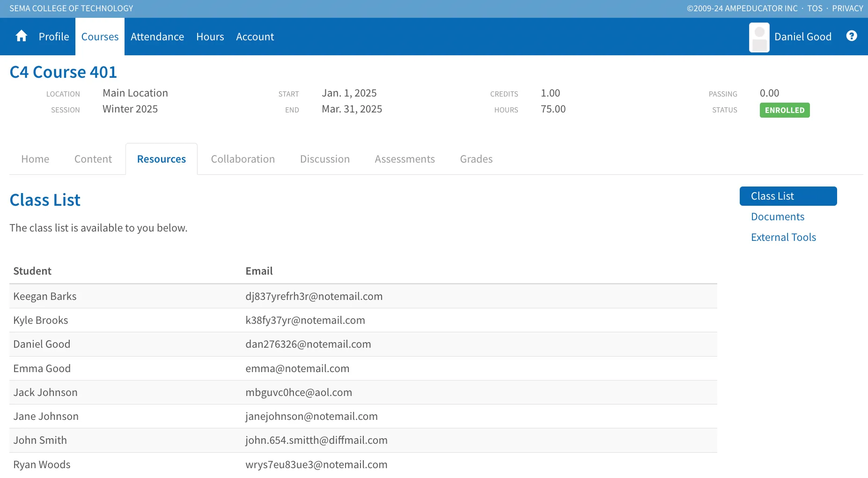The height and width of the screenshot is (478, 868).
Task: Open the Collaboration tab
Action: tap(243, 159)
